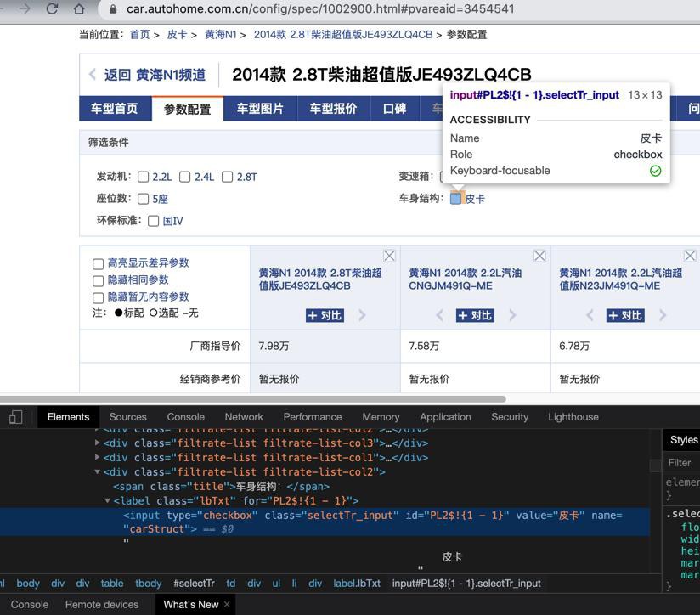Viewport: 700px width, 615px height.
Task: Open the 参数配置 tab
Action: point(188,109)
